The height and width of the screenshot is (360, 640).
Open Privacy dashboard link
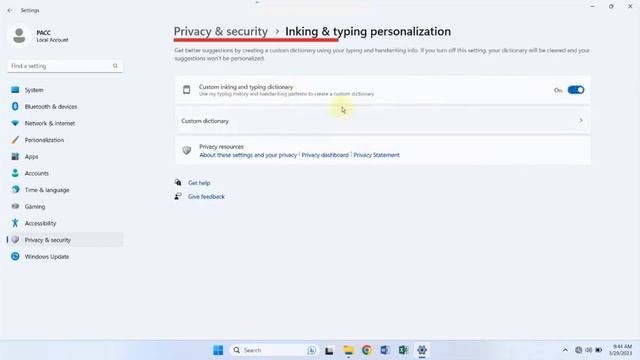pos(325,155)
